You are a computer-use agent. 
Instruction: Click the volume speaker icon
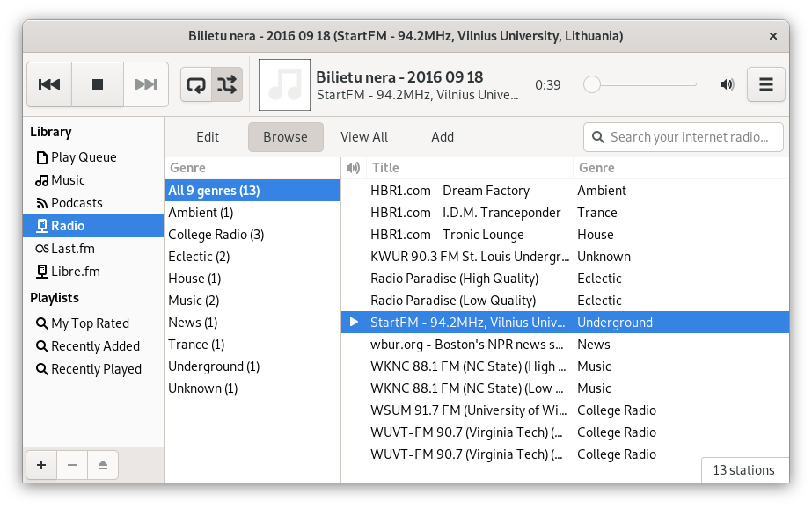click(x=728, y=84)
